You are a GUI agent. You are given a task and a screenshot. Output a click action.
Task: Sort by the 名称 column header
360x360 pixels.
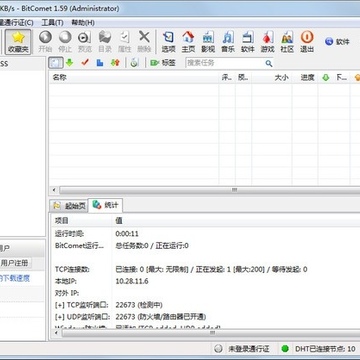click(x=134, y=78)
